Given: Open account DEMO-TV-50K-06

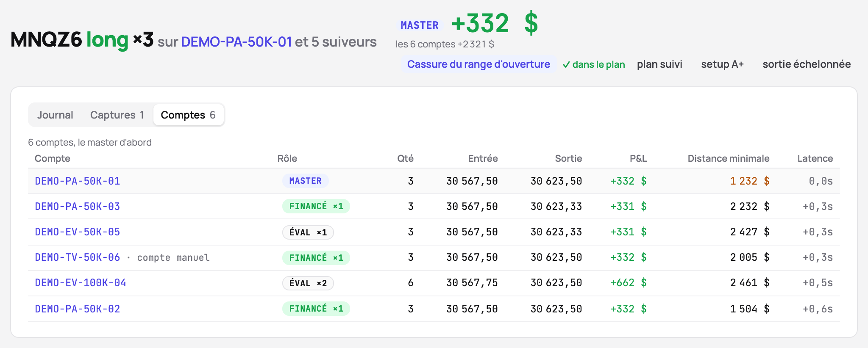Looking at the screenshot, I should (x=78, y=257).
